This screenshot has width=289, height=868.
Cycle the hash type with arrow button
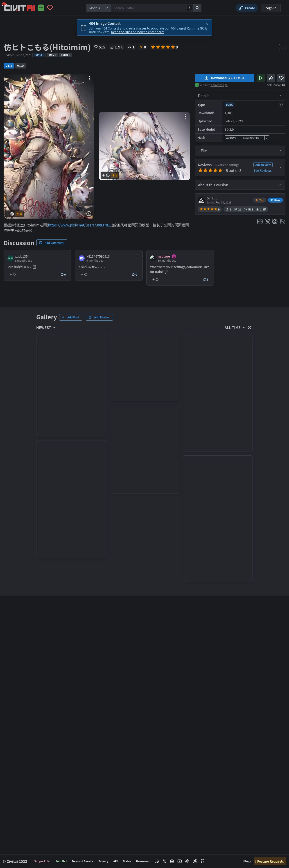click(267, 137)
